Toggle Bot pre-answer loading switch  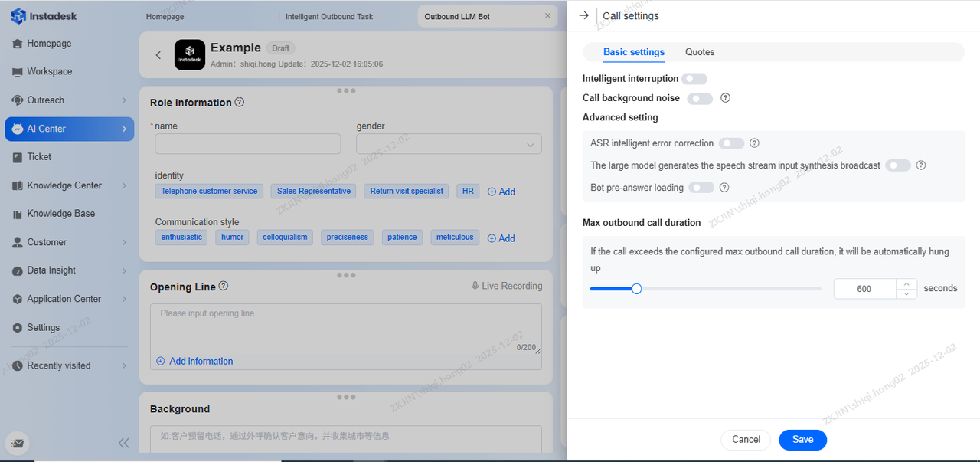tap(701, 188)
